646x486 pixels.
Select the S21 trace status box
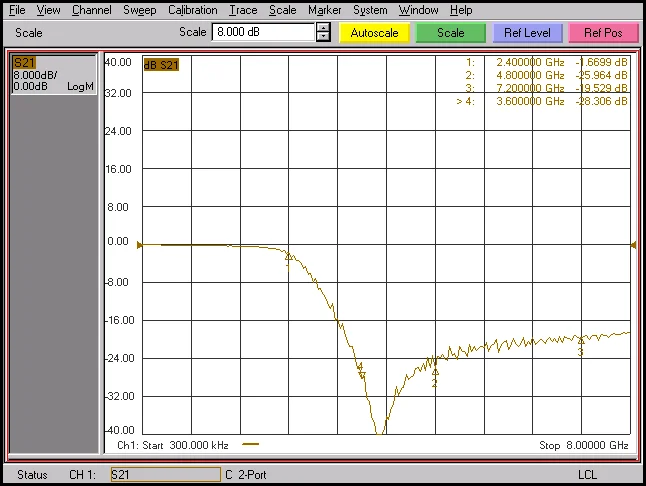point(54,75)
